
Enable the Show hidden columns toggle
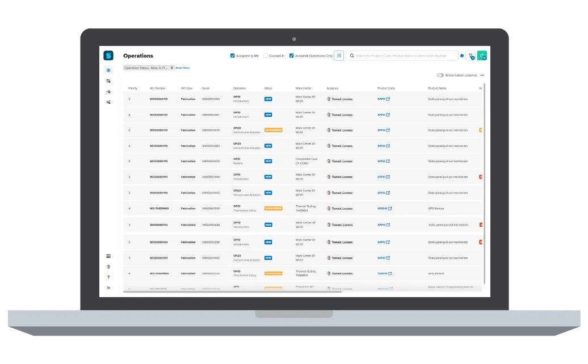[440, 75]
